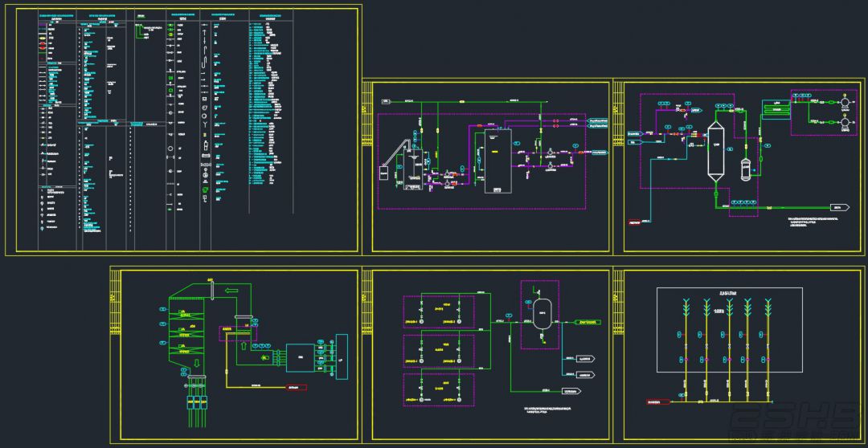The height and width of the screenshot is (448, 868).
Task: Select the middle magenta dashed box in bottom-middle sheet
Action: point(439,351)
